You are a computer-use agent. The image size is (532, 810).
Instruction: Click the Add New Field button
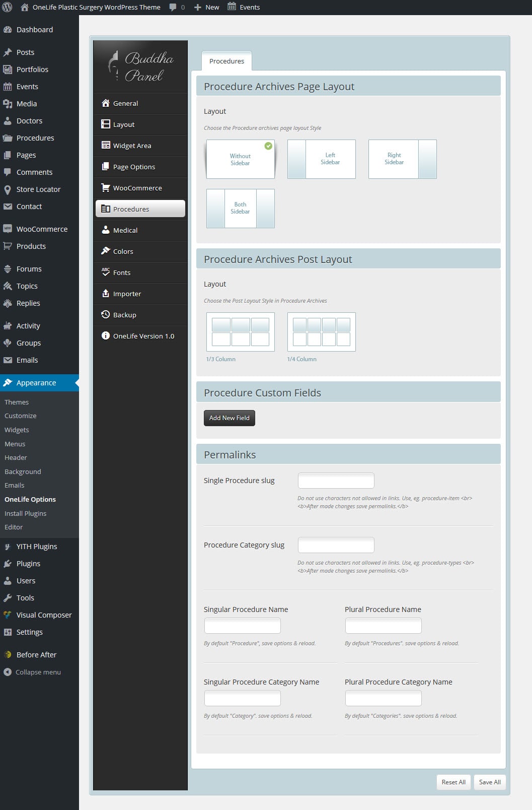(230, 418)
